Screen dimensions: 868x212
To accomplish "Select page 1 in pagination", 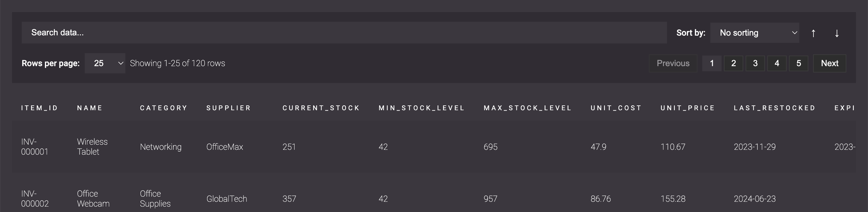I will pos(712,63).
